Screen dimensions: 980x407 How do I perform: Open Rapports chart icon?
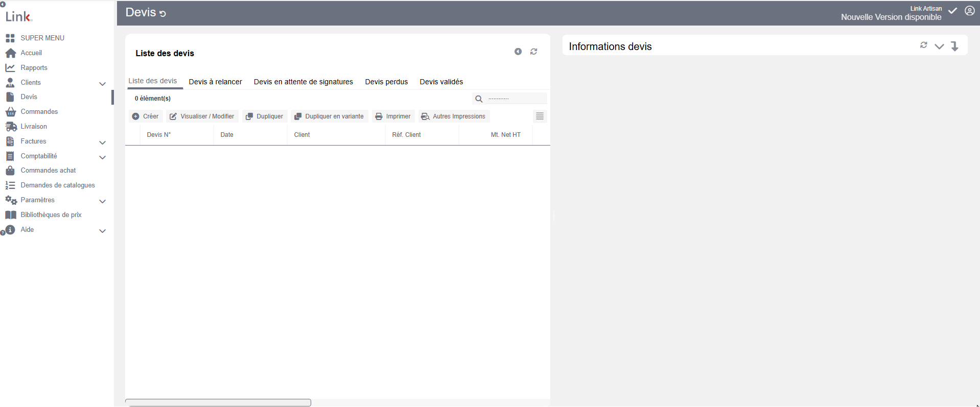click(x=10, y=67)
